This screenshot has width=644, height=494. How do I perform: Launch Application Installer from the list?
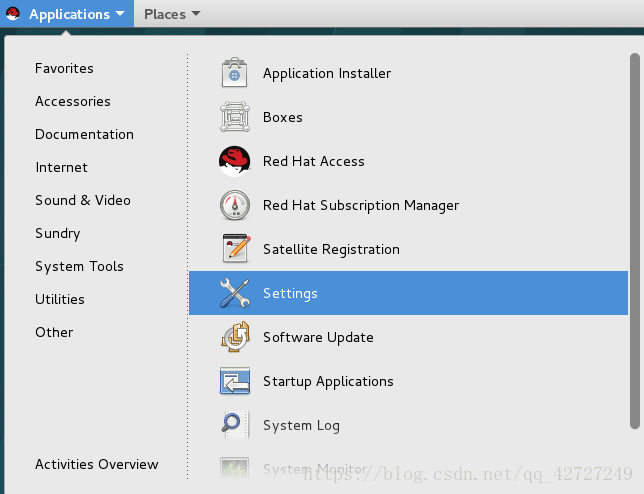click(408, 73)
